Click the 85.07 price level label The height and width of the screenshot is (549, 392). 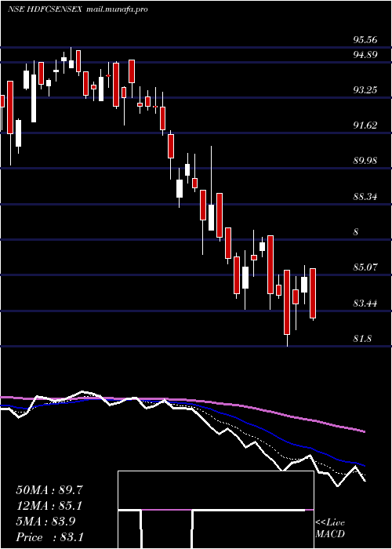tap(365, 267)
